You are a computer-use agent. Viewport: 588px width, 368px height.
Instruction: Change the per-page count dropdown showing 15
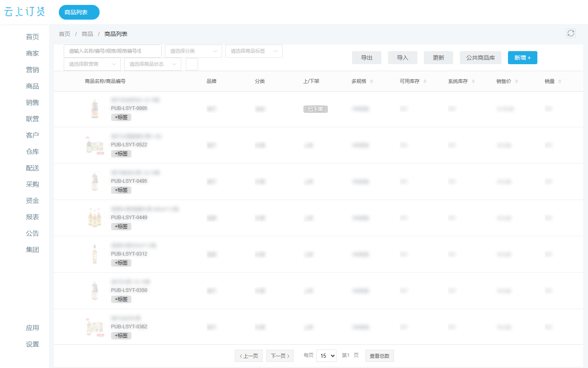tap(326, 356)
